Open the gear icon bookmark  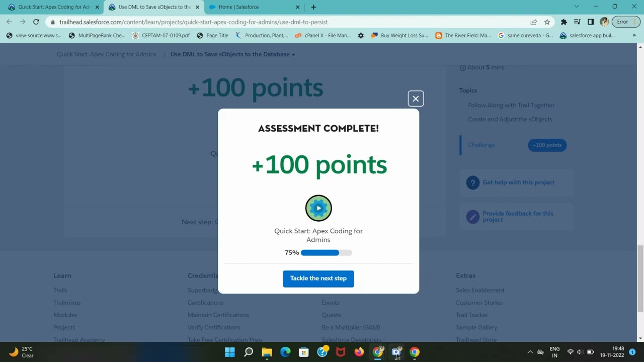(361, 35)
